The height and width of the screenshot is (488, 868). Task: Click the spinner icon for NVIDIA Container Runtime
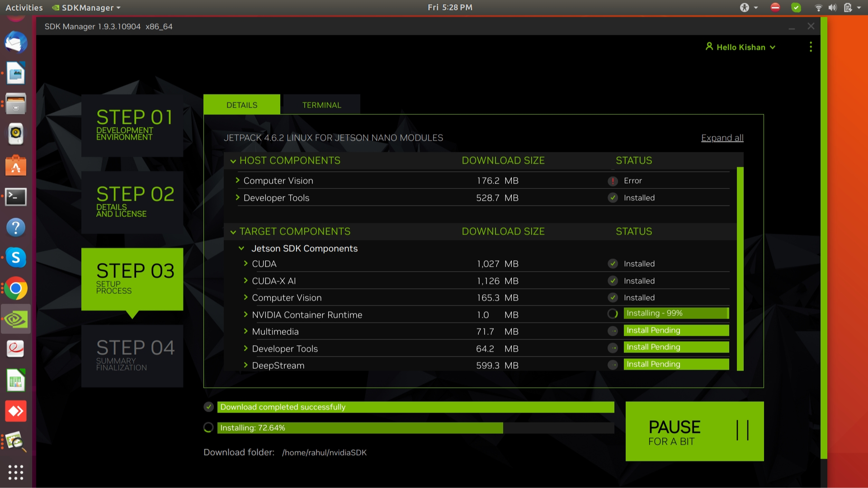[x=613, y=314]
